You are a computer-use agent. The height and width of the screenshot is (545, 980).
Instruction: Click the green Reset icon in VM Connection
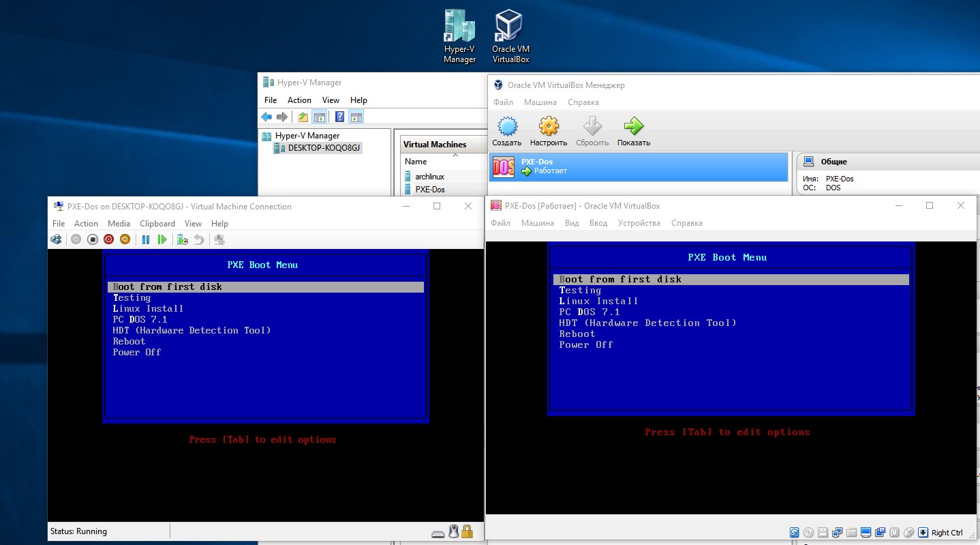162,239
